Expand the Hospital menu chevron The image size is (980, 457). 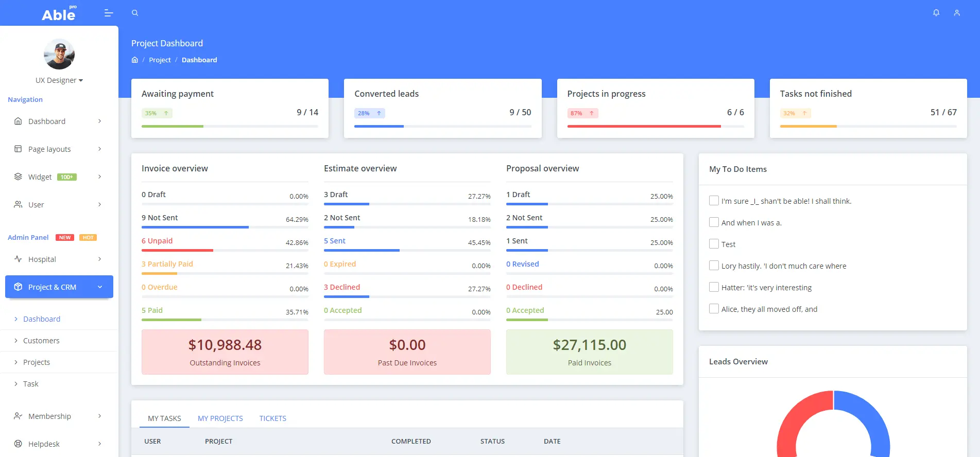tap(99, 259)
